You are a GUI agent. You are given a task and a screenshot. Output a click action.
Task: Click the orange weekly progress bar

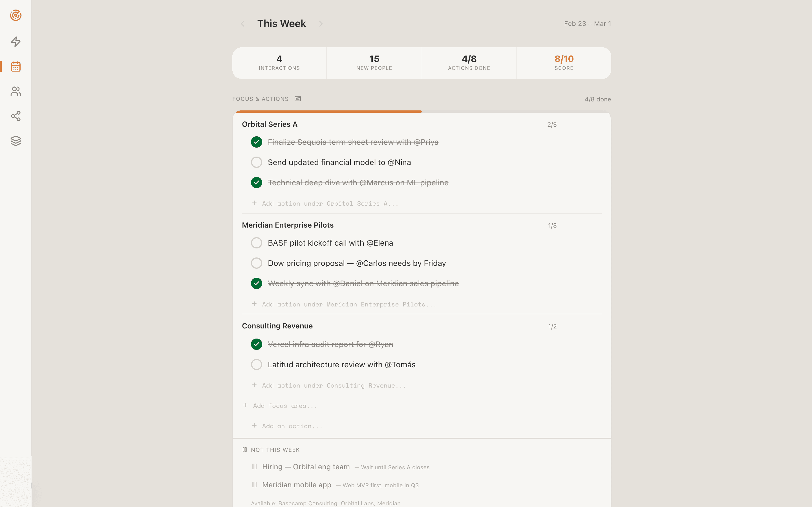coord(328,111)
